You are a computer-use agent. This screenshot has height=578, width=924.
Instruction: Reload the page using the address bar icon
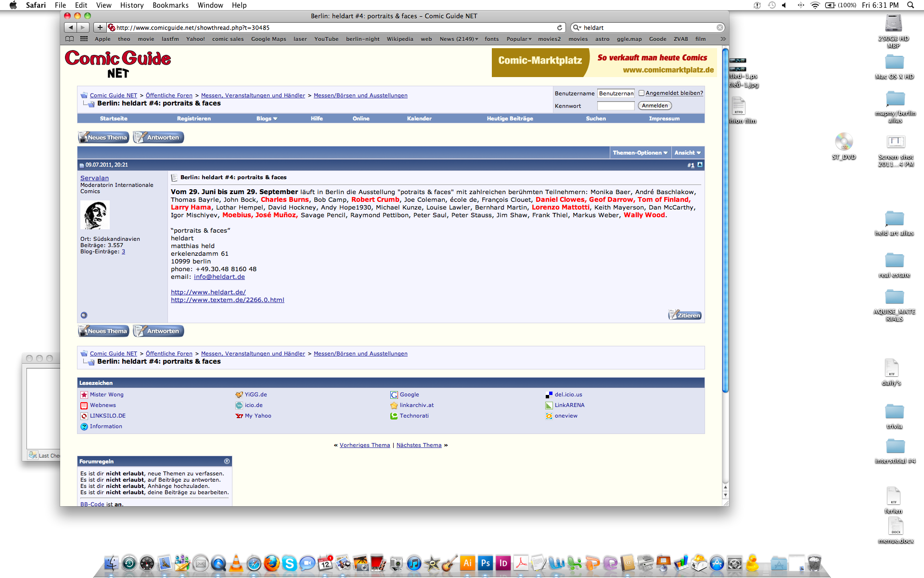[x=560, y=27]
